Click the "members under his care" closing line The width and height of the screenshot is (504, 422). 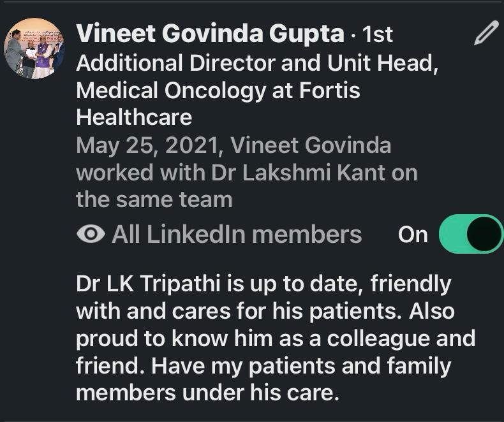207,393
